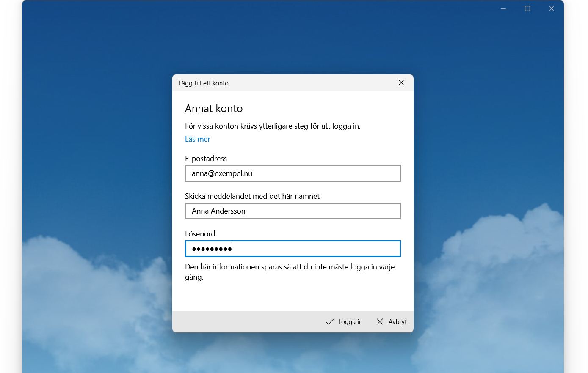Click the Annat konto heading
588x373 pixels.
click(213, 108)
